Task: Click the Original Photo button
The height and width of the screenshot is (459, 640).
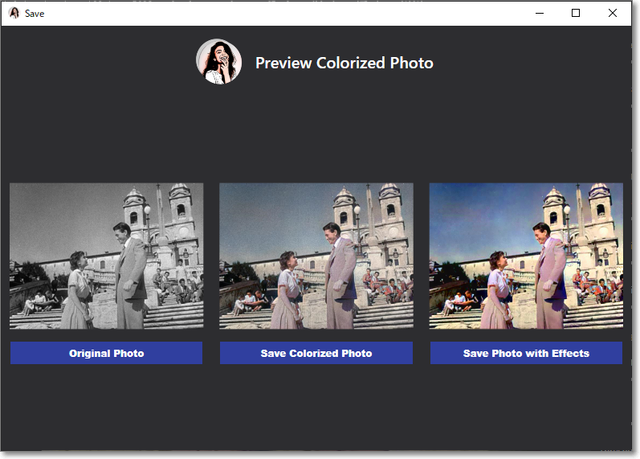Action: pos(106,353)
